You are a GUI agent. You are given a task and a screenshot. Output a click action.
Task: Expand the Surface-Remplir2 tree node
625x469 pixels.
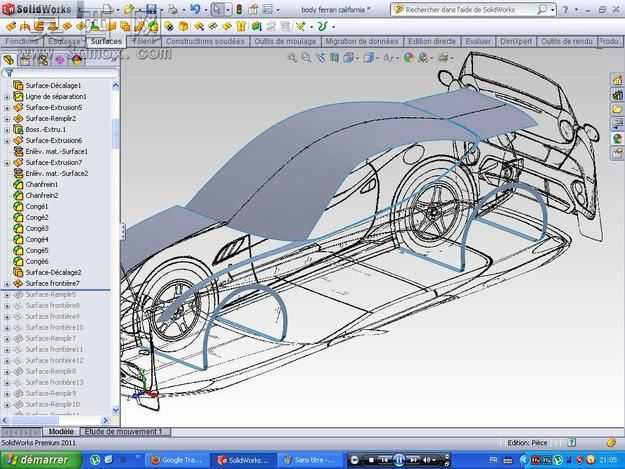coord(7,119)
